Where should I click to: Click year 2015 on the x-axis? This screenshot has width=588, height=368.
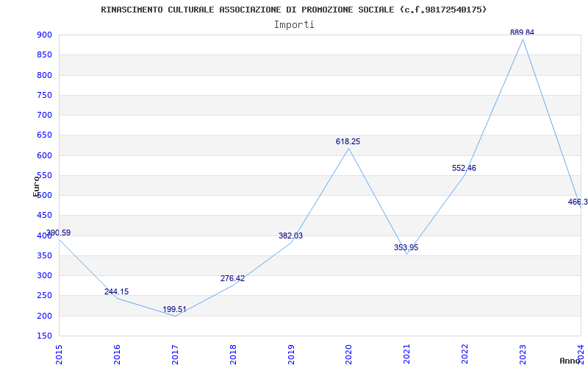[59, 353]
